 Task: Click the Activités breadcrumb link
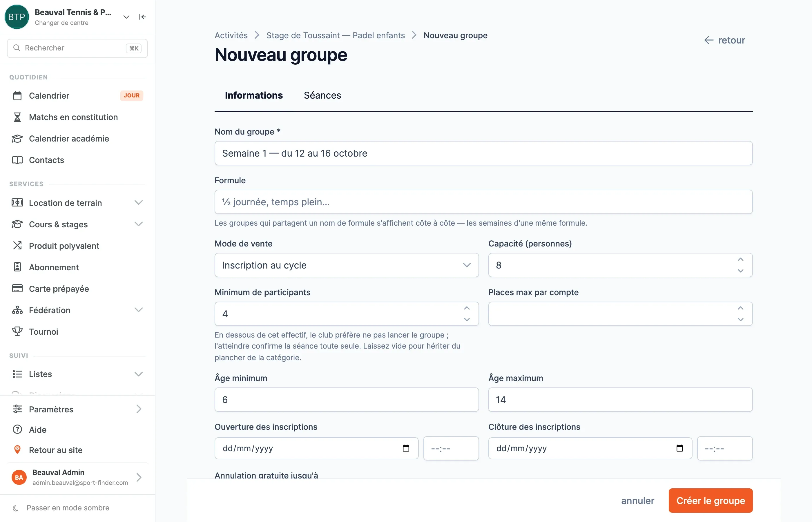(x=231, y=35)
